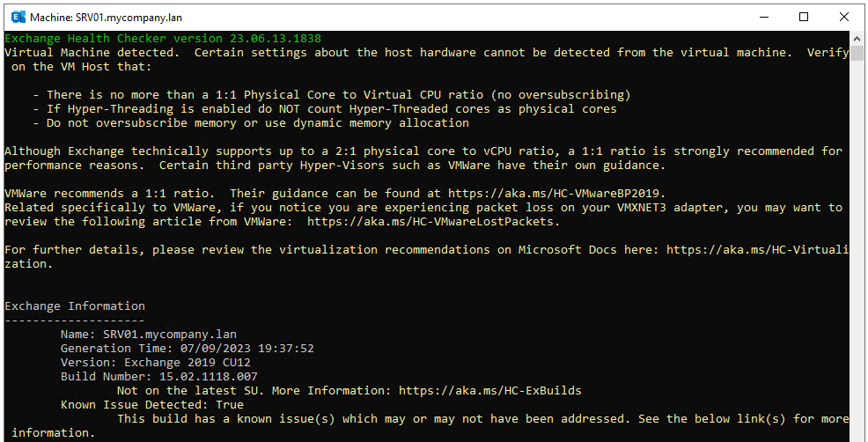Click the Exchange Information heading

click(75, 306)
